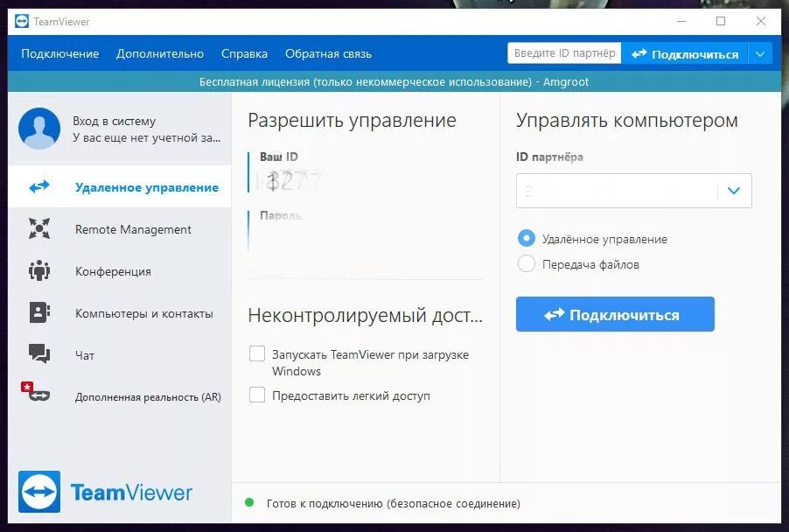Open Конференция section in sidebar
The image size is (789, 532).
point(120,270)
